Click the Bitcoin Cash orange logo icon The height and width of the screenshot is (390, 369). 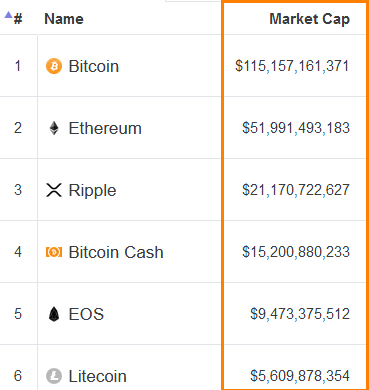tap(54, 252)
